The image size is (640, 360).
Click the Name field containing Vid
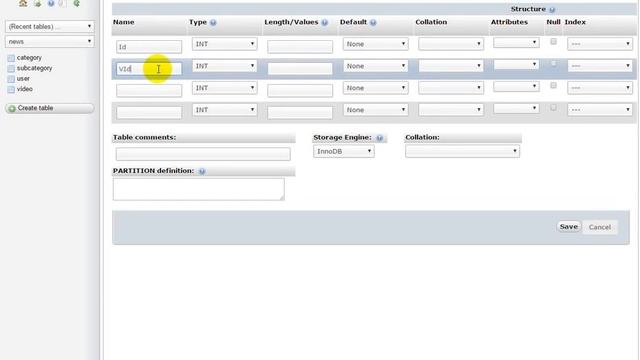[x=149, y=69]
